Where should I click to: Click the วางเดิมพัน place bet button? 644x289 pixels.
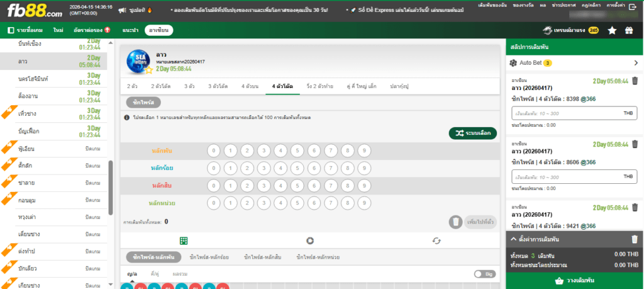(x=575, y=281)
